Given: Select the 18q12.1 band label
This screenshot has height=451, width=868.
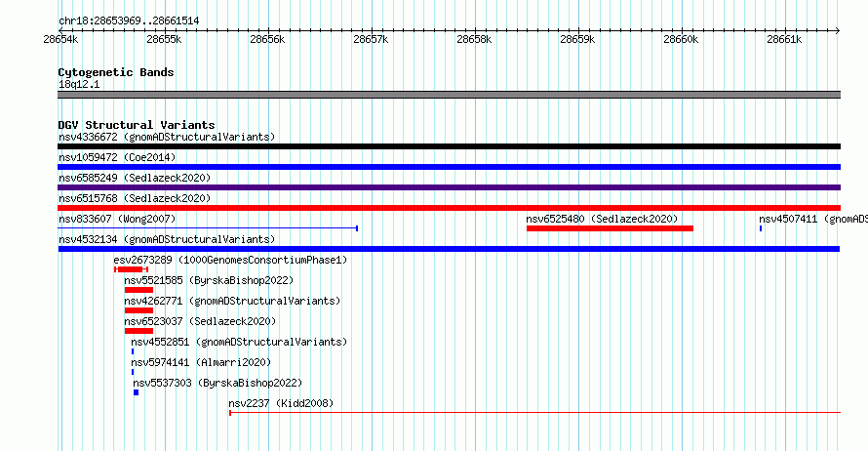Looking at the screenshot, I should click(x=79, y=84).
